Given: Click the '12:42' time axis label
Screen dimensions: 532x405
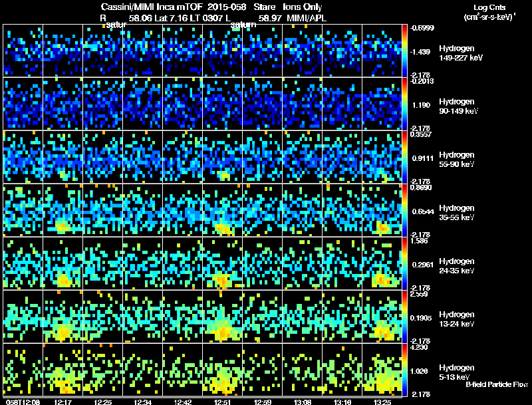Looking at the screenshot, I should click(x=182, y=402).
